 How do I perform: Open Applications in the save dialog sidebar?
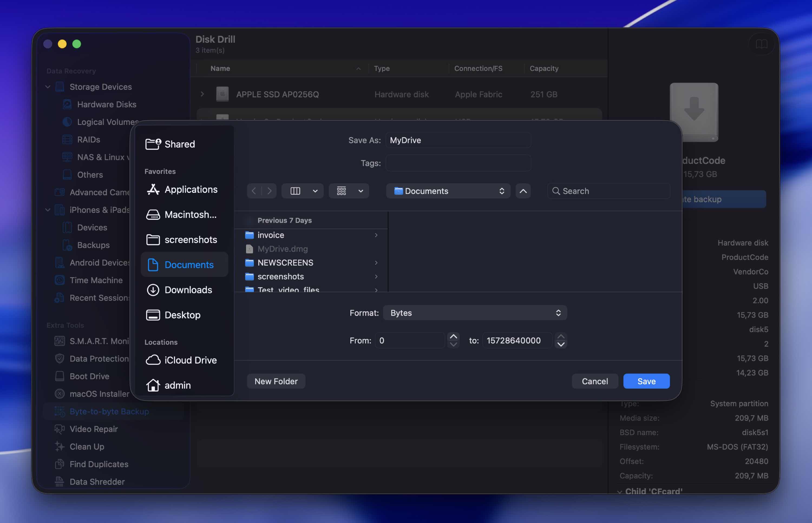[x=184, y=189]
